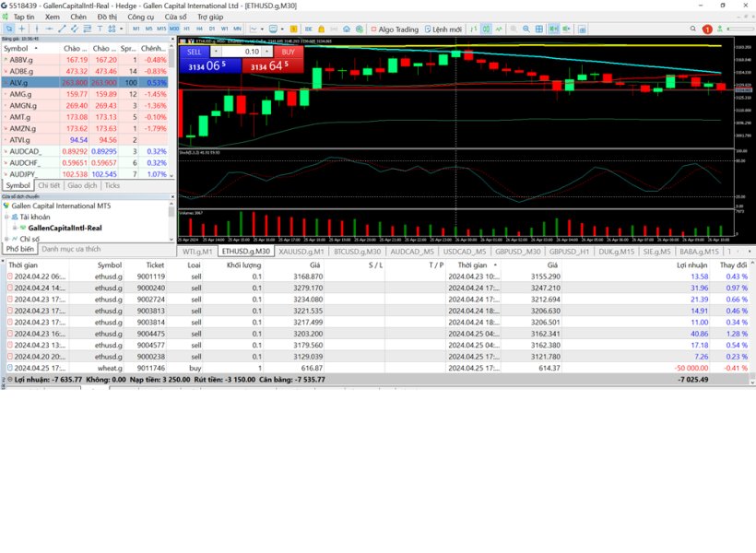The width and height of the screenshot is (756, 553).
Task: Open the red notification badge
Action: click(707, 29)
